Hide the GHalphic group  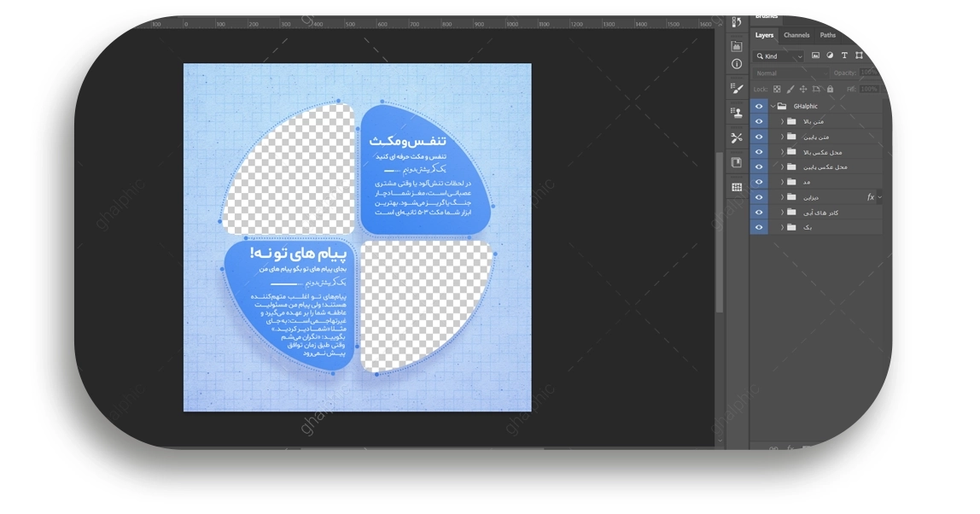click(x=759, y=107)
